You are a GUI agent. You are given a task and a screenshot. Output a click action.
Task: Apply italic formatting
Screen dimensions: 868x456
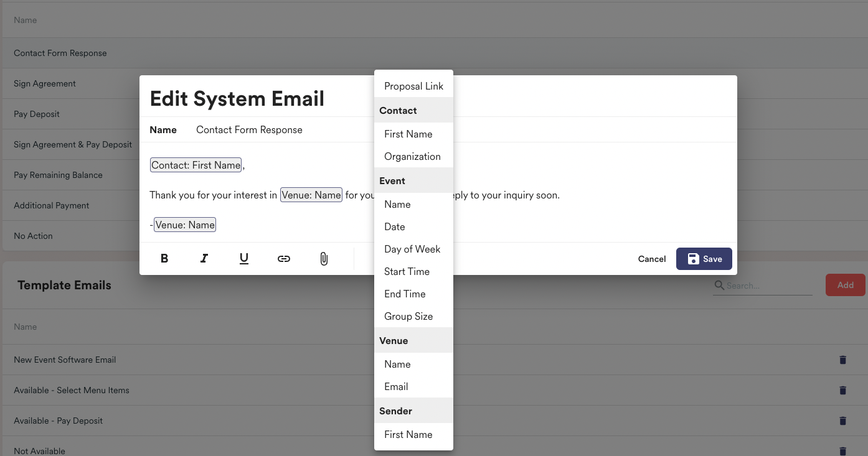[x=204, y=258]
